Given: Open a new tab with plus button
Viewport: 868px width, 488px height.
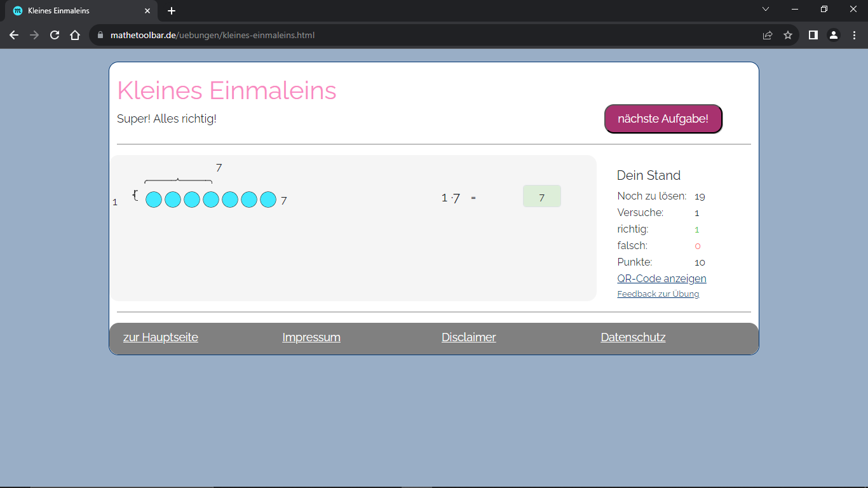Looking at the screenshot, I should 172,11.
